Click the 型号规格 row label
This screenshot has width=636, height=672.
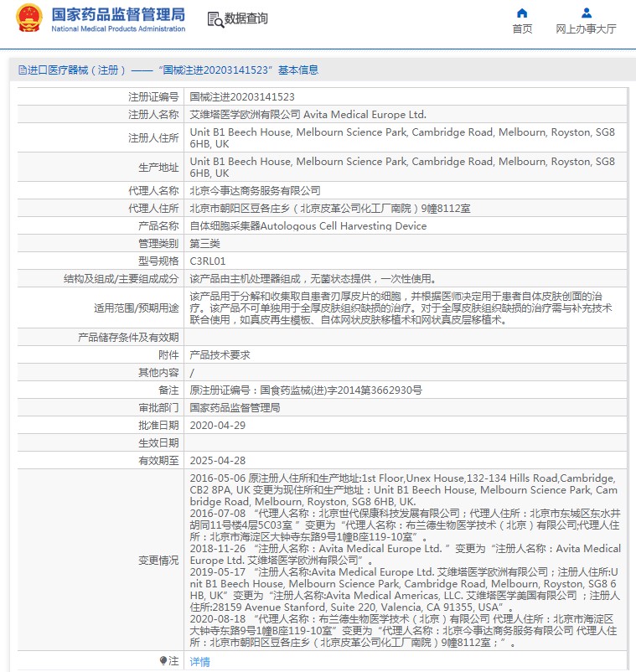pyautogui.click(x=158, y=261)
